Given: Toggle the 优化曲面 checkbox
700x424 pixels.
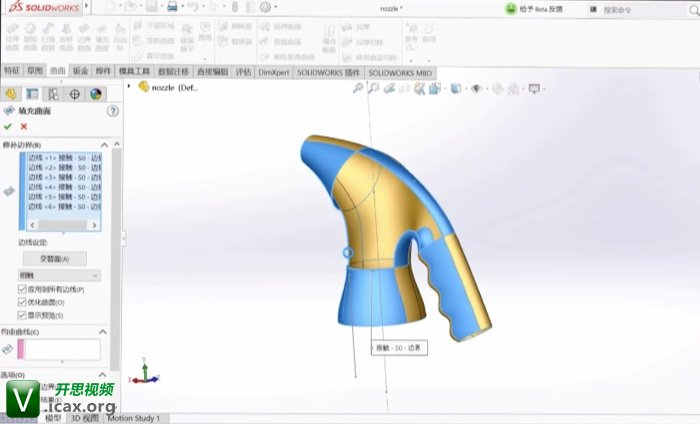Looking at the screenshot, I should coord(22,302).
